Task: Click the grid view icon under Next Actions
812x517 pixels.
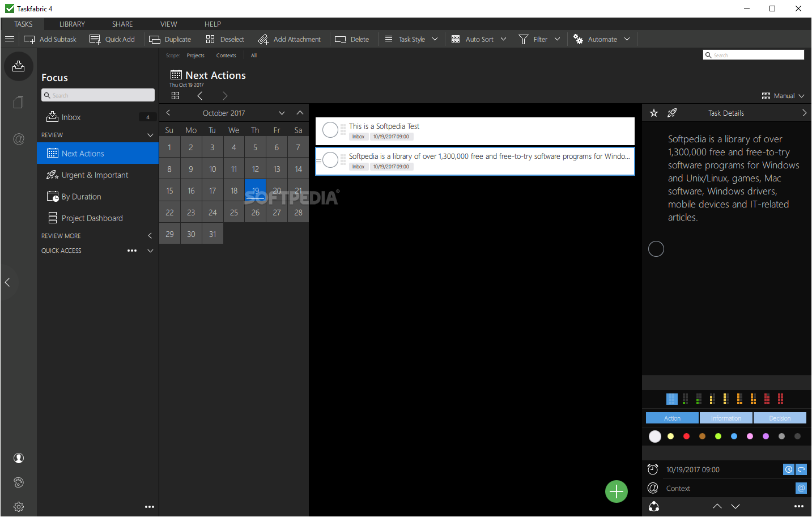Action: pyautogui.click(x=175, y=96)
